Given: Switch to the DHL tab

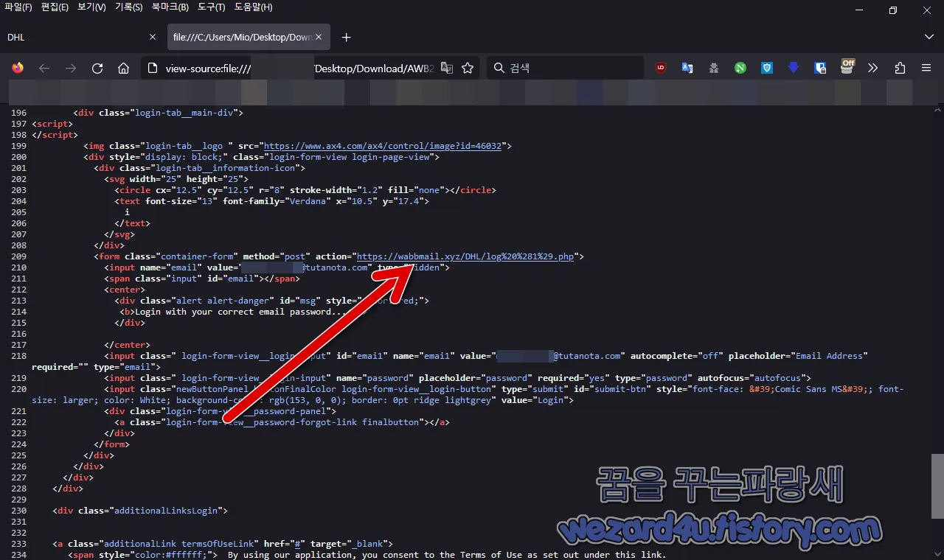Looking at the screenshot, I should [81, 37].
